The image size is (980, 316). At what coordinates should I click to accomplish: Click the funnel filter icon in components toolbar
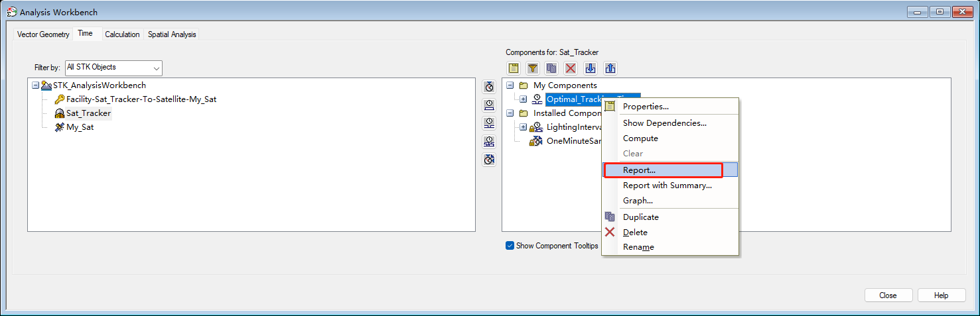pos(532,68)
